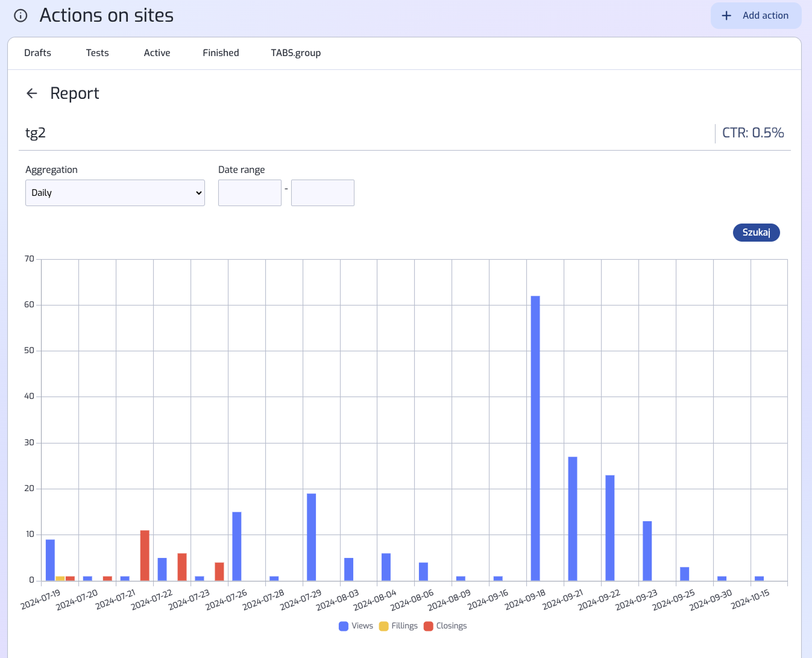Click the Views bar for 2024-09-22

coord(610,528)
